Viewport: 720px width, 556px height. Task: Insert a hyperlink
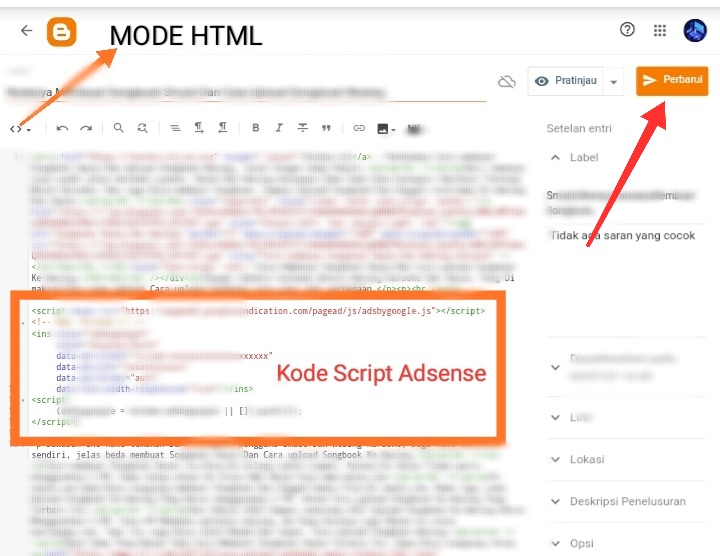click(x=359, y=128)
